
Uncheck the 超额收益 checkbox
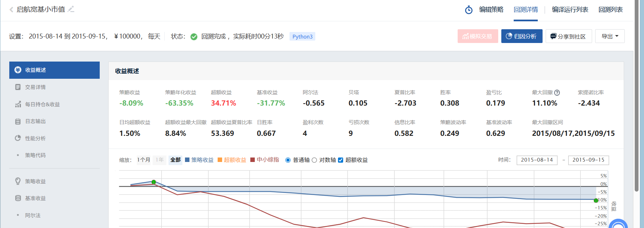click(341, 160)
